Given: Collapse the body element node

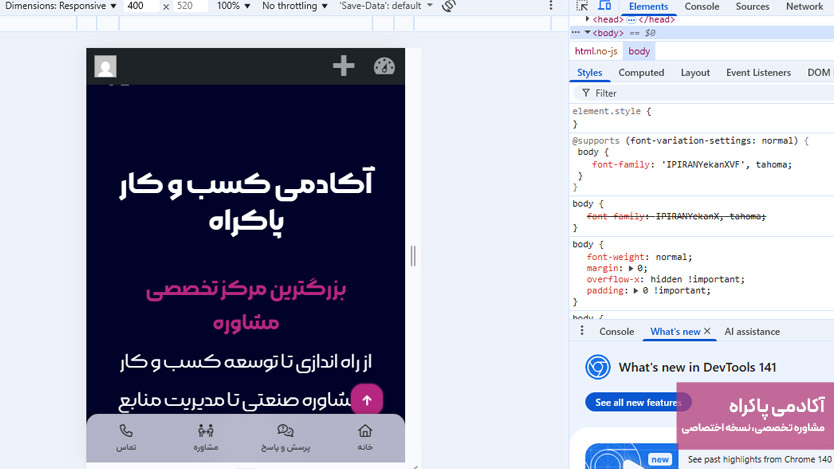Looking at the screenshot, I should (587, 32).
